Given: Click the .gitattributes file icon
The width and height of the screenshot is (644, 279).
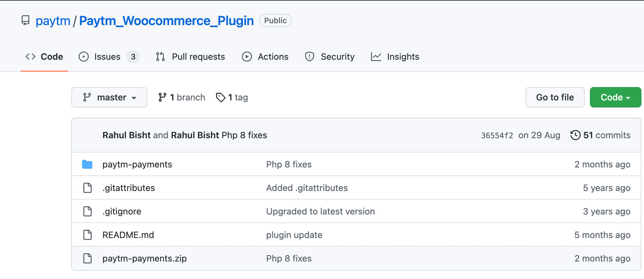Looking at the screenshot, I should coord(87,188).
